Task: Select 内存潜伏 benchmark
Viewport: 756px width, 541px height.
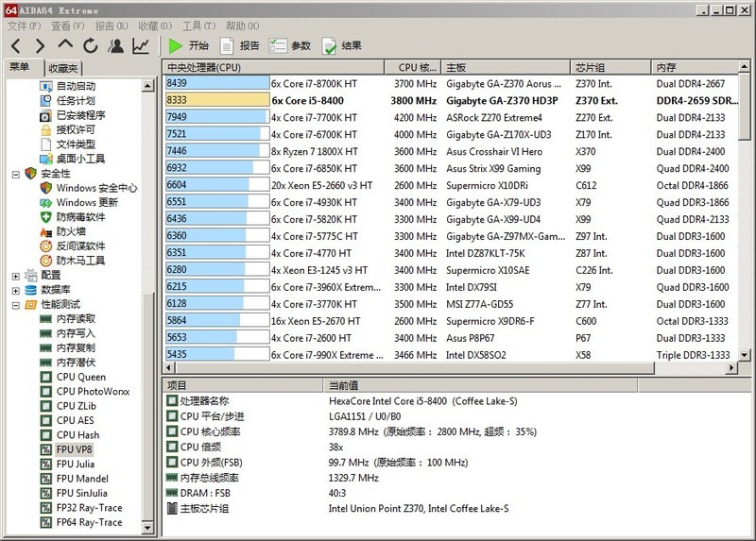Action: pos(76,362)
